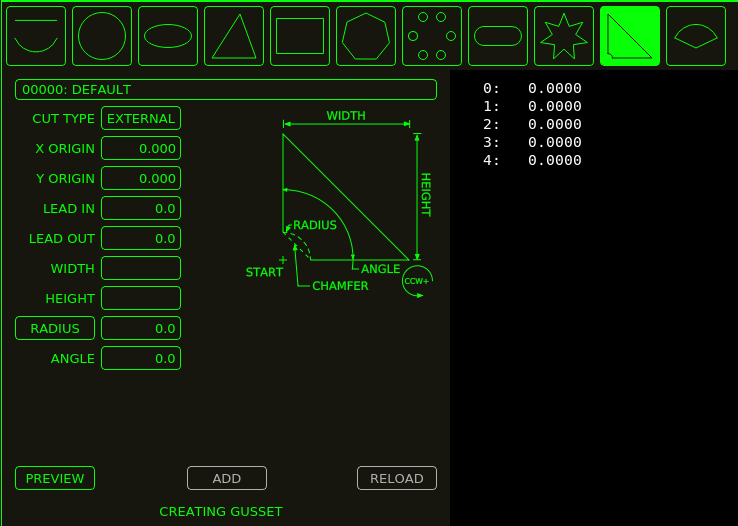The image size is (738, 526).
Task: Click the empty HEIGHT input field
Action: (141, 298)
